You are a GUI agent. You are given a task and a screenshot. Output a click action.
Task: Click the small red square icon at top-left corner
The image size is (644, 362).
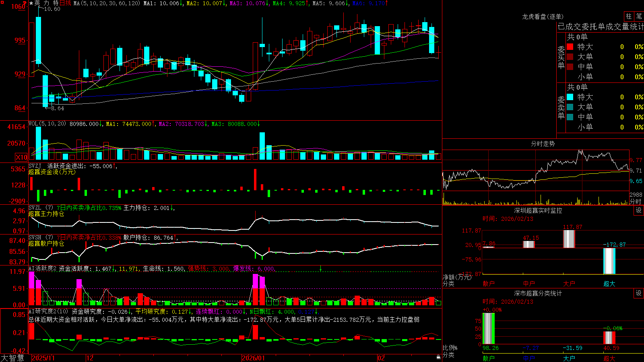(2, 2)
